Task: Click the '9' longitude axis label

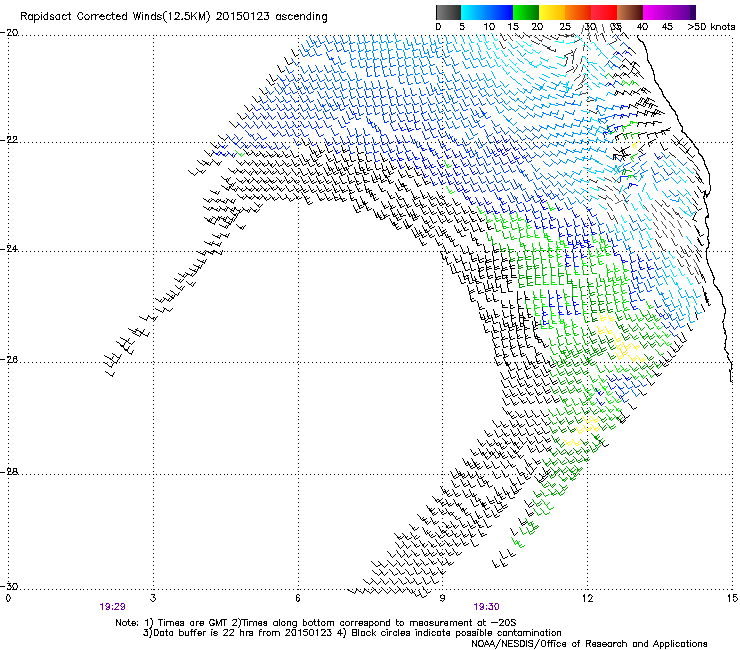Action: (442, 598)
